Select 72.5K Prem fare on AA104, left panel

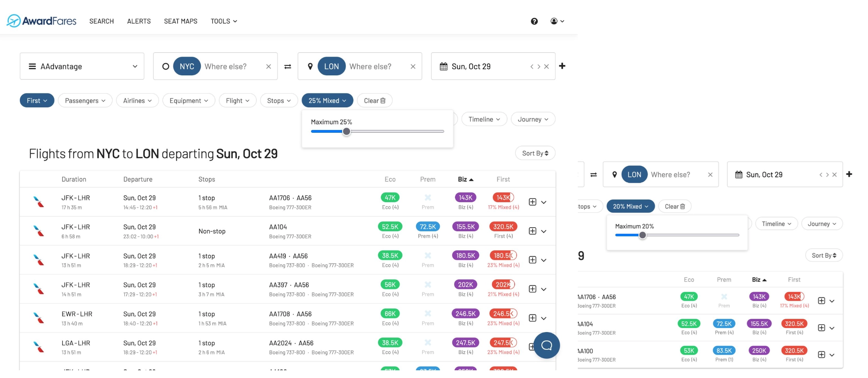pos(428,227)
